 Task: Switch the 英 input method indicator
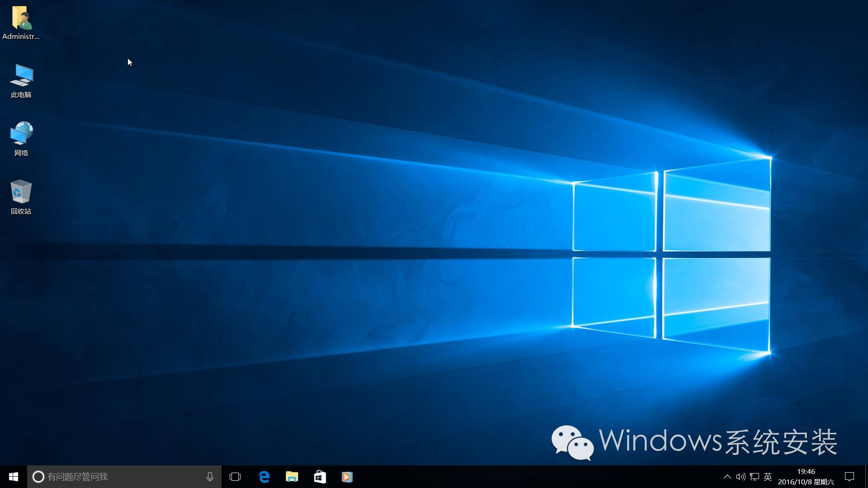768,477
